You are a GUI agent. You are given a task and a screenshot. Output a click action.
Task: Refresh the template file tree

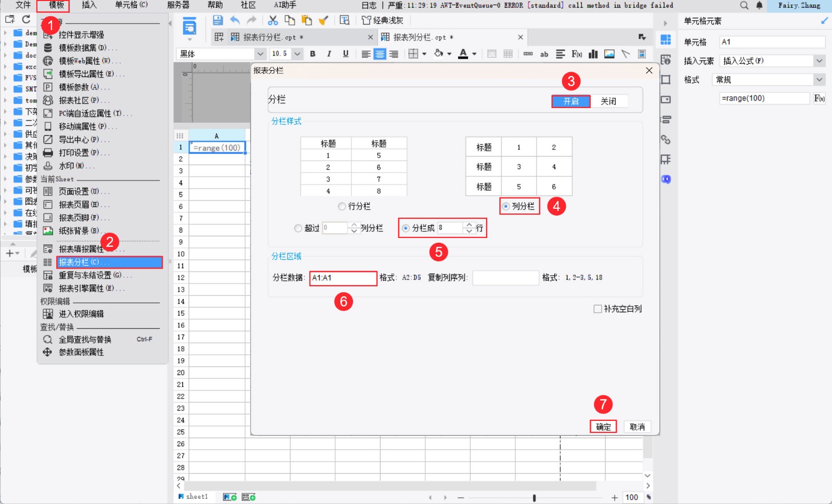(26, 20)
